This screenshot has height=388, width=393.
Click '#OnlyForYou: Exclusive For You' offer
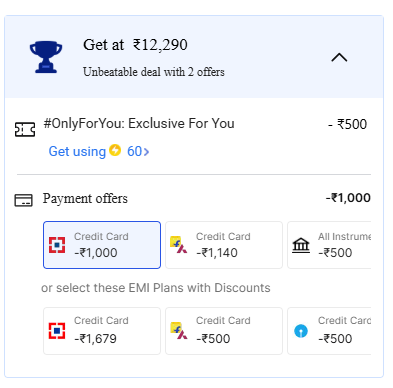pyautogui.click(x=139, y=124)
